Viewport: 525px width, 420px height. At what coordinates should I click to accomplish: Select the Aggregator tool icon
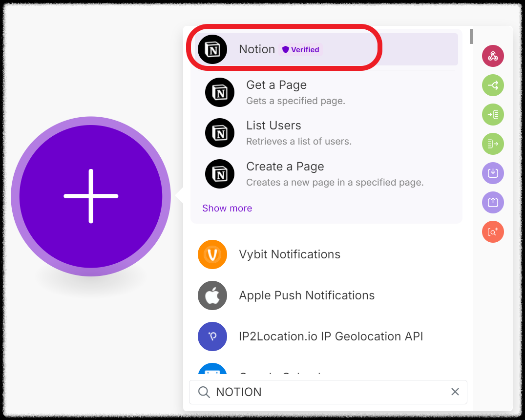point(493,144)
